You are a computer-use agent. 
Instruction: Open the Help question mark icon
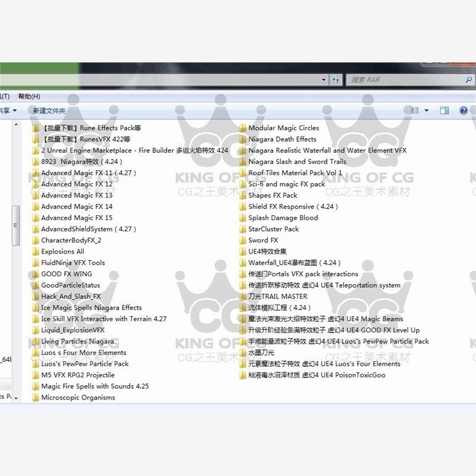click(463, 110)
